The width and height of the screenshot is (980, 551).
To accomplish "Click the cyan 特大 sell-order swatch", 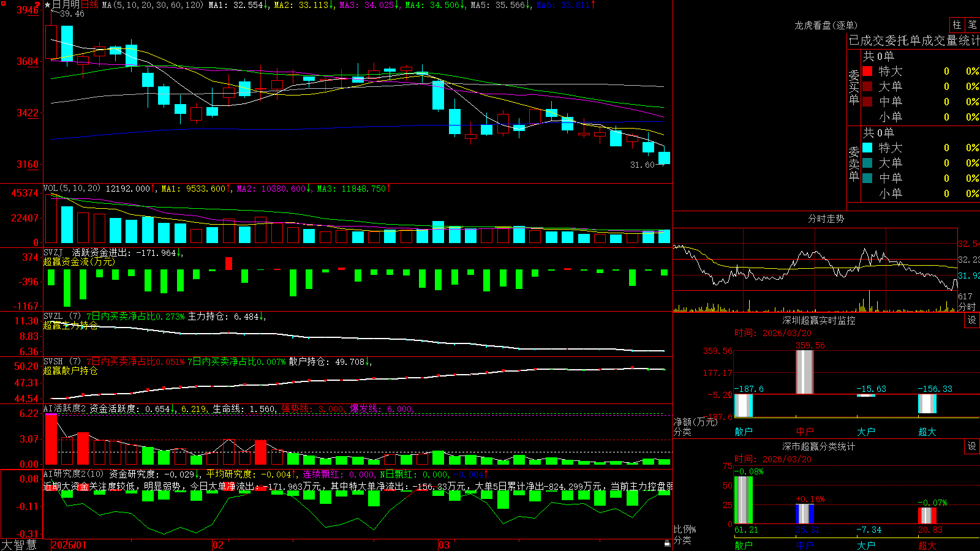I will tap(867, 148).
